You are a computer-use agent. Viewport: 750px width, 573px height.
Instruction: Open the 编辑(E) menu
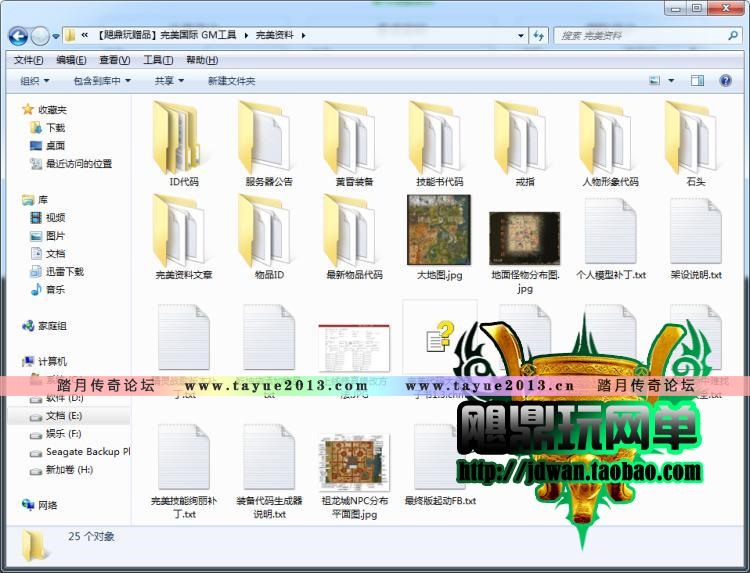pos(71,60)
